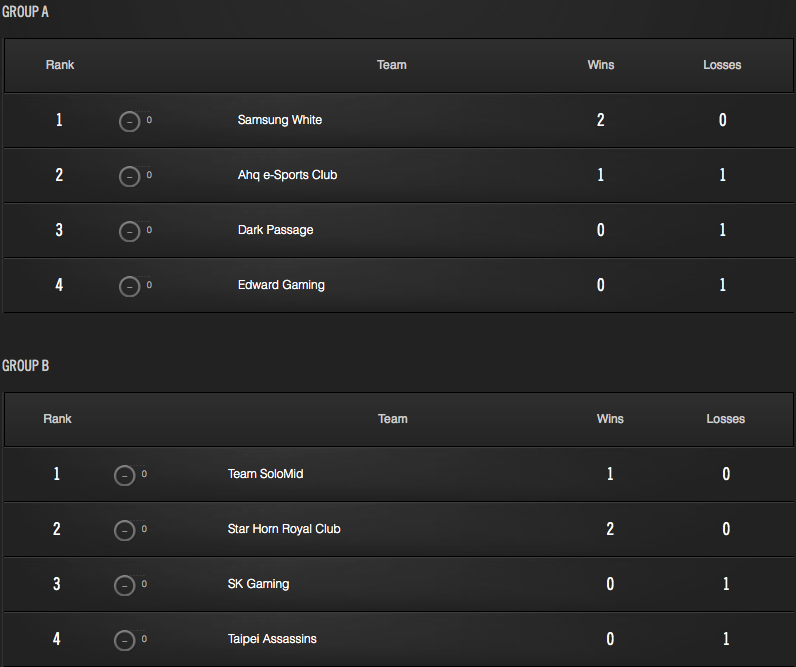Sort Group B by the Rank column header

[57, 419]
